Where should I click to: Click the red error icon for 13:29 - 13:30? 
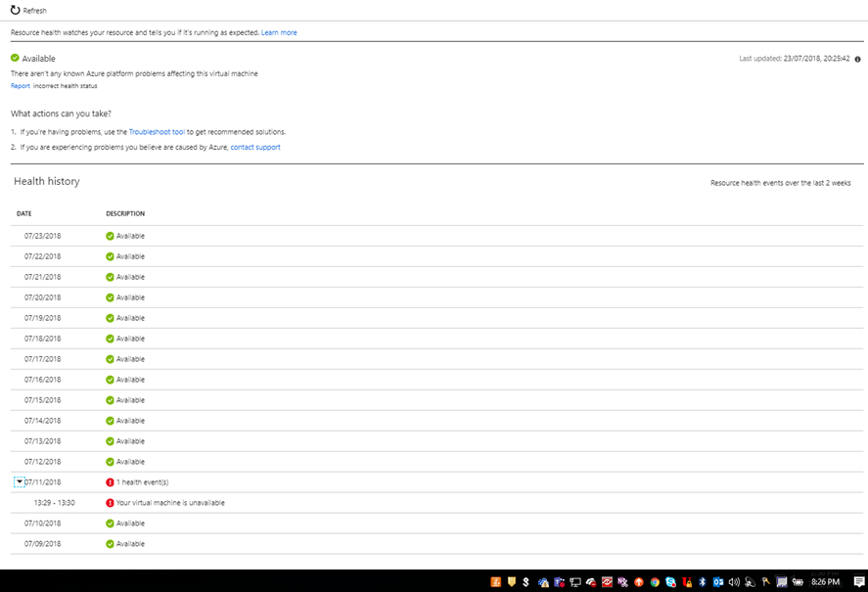(x=110, y=503)
